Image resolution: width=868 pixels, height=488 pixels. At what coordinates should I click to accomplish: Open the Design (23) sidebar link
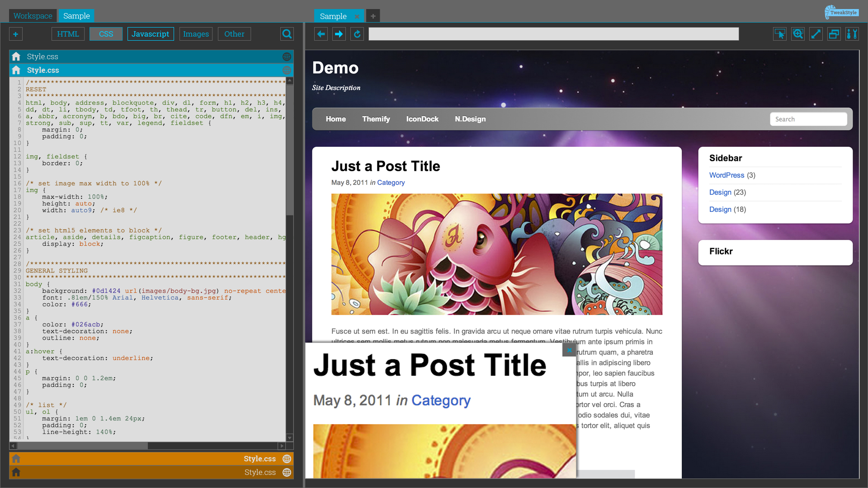pos(720,192)
